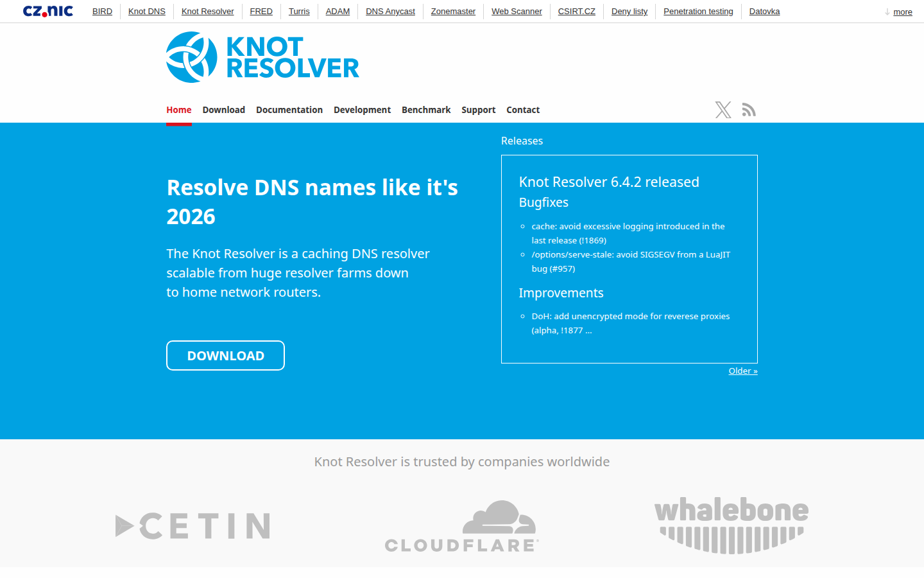Image resolution: width=924 pixels, height=578 pixels.
Task: Visit the CSIRT.CZ link
Action: pyautogui.click(x=577, y=12)
